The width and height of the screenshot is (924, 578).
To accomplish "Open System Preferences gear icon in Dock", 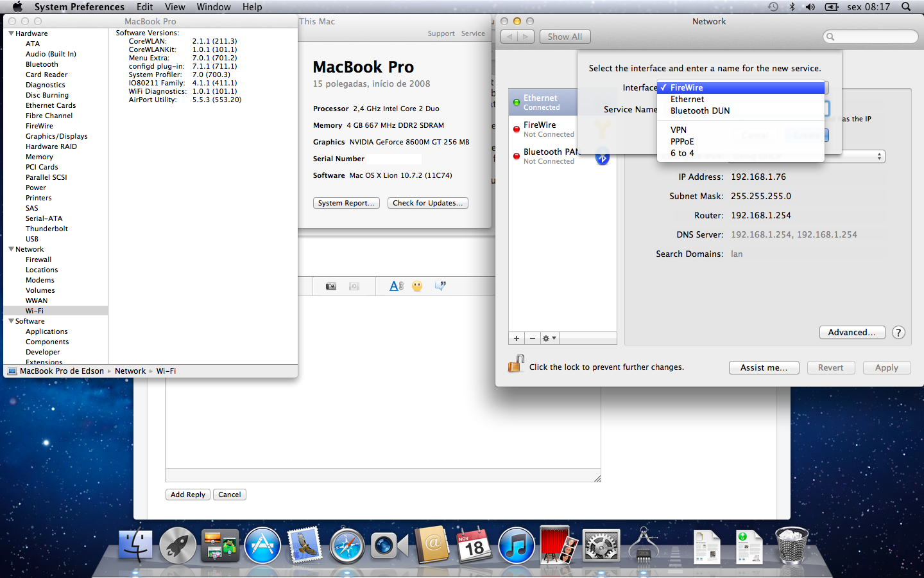I will [x=601, y=546].
